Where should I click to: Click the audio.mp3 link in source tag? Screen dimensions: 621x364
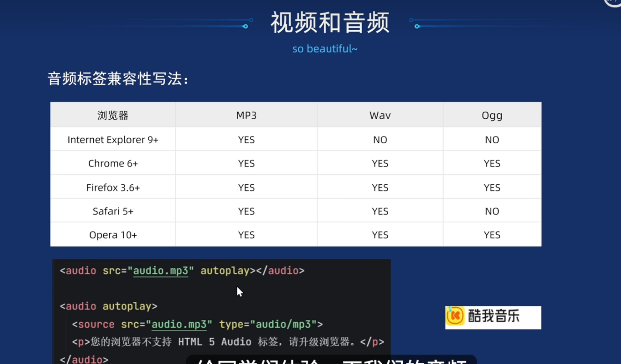click(179, 325)
